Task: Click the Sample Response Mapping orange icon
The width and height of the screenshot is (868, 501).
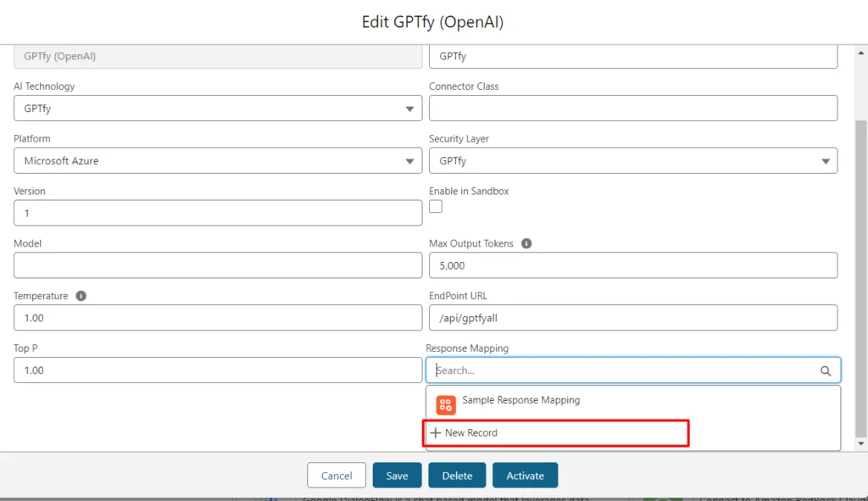Action: (x=446, y=405)
